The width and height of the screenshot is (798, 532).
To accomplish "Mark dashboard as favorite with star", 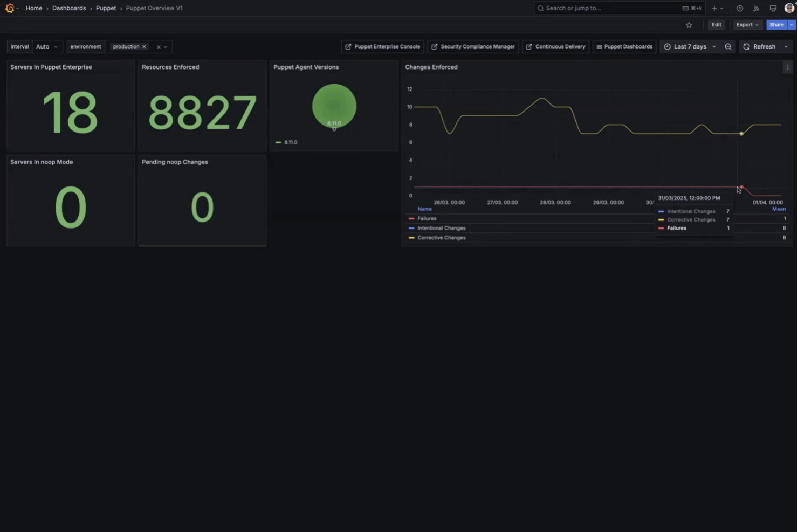I will click(x=689, y=25).
